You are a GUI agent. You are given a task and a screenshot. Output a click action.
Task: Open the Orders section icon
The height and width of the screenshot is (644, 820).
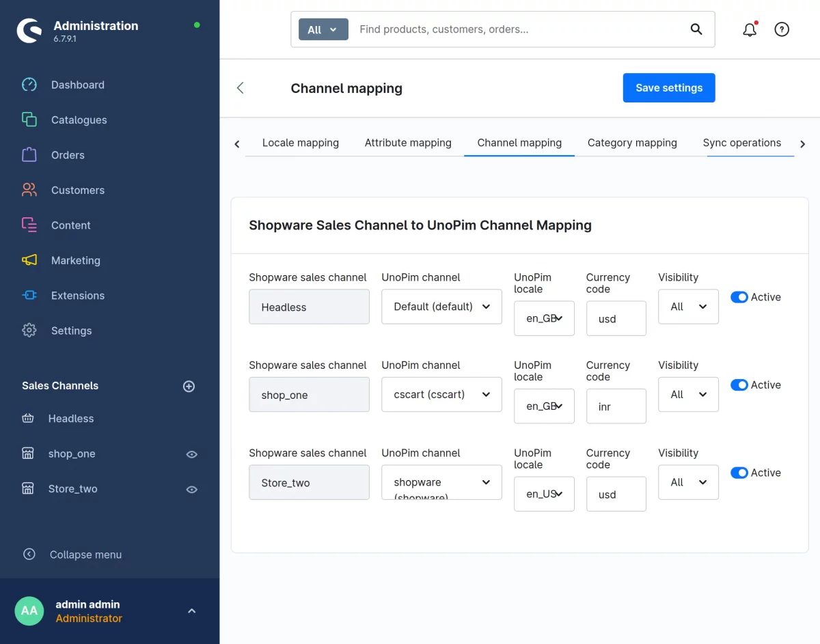pos(29,154)
